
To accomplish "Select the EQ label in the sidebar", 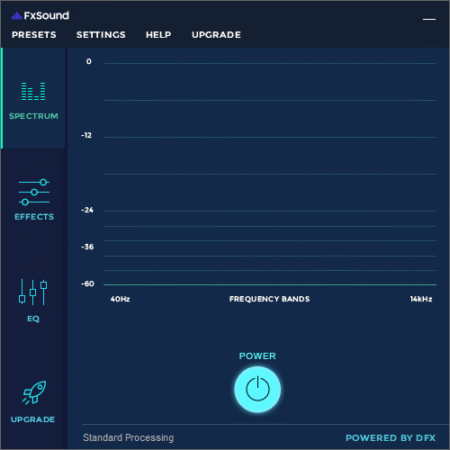I will [33, 319].
